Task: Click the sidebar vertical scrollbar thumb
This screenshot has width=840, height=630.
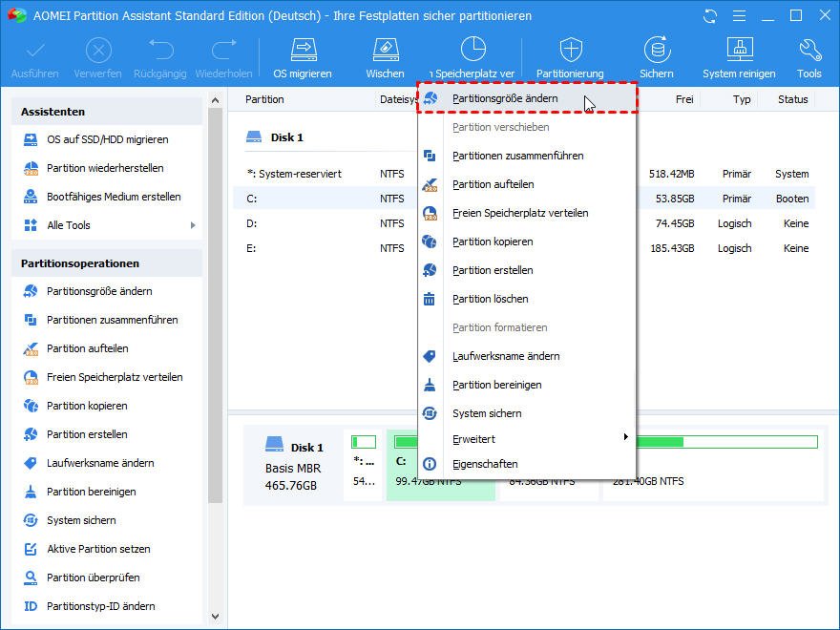Action: click(x=215, y=305)
